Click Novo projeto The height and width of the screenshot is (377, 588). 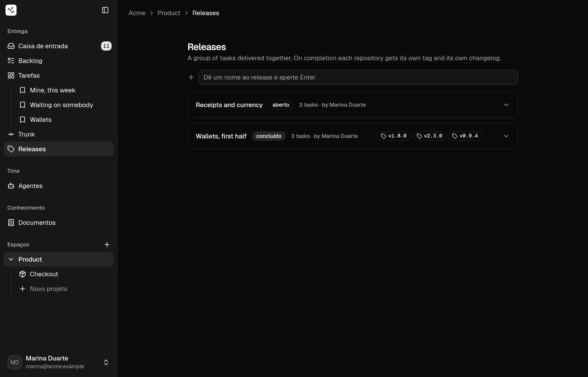pyautogui.click(x=64, y=289)
